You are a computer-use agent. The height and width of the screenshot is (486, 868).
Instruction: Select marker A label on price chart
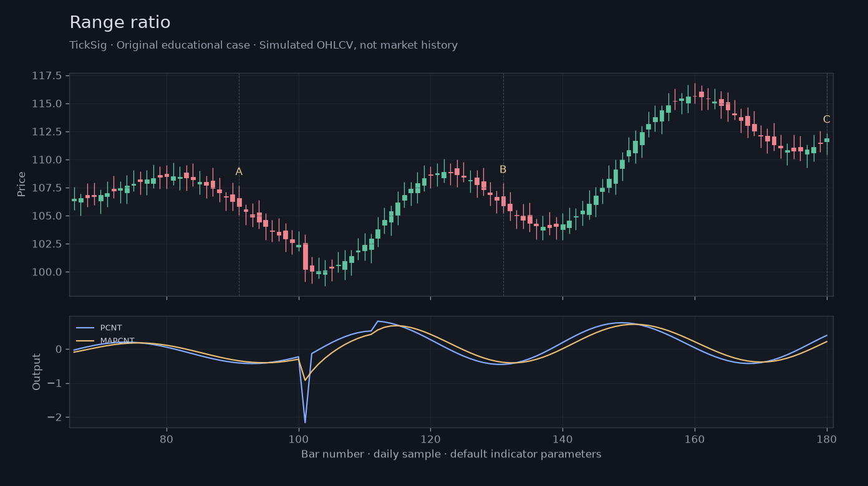239,172
